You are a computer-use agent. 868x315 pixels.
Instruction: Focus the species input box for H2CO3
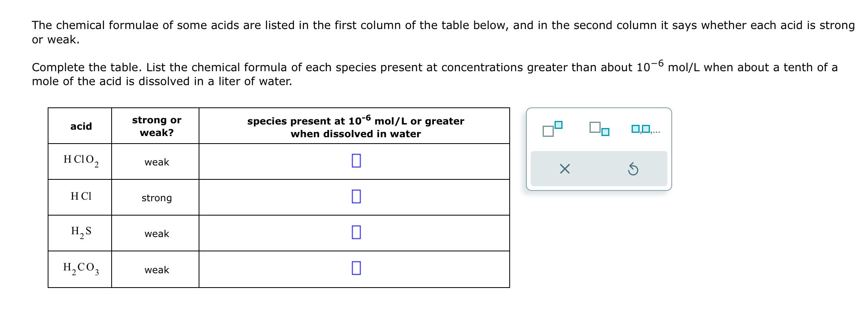356,268
